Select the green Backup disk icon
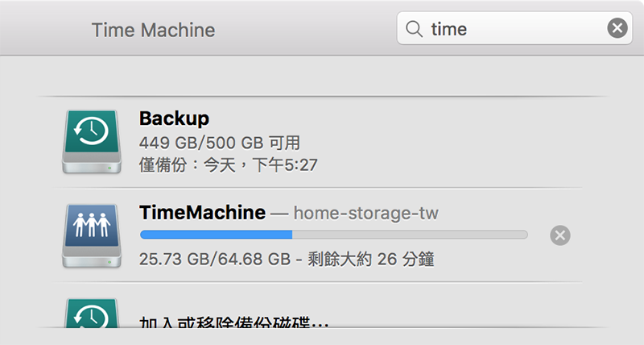The width and height of the screenshot is (644, 345). [92, 142]
